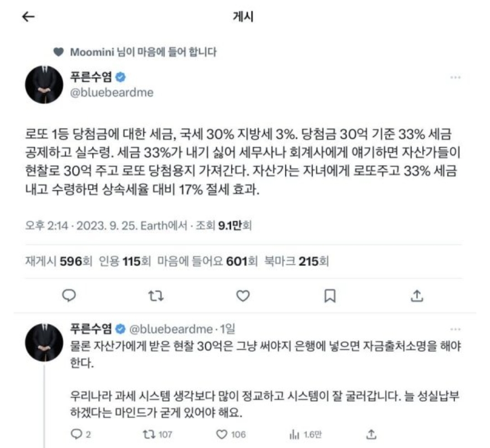
Task: Open the reply post's three-dot more menu
Action: [456, 329]
